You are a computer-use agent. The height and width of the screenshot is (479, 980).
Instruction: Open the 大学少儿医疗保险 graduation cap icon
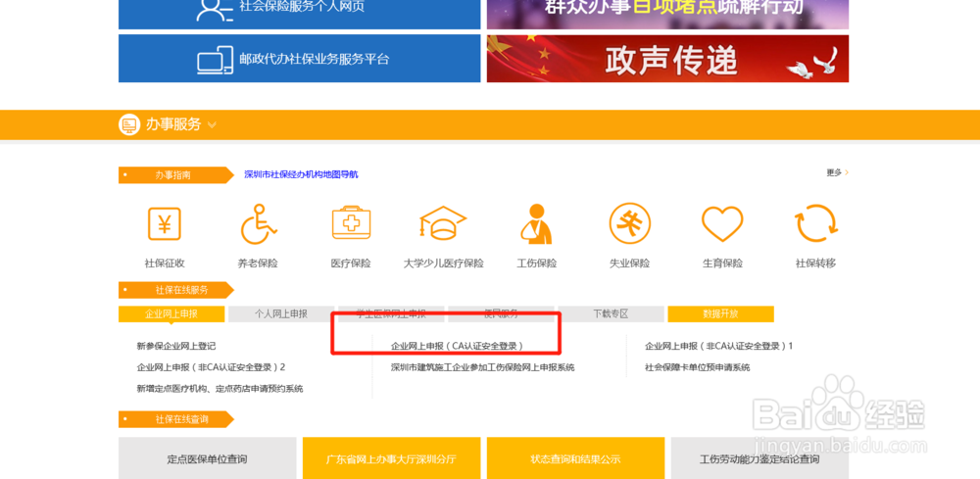pyautogui.click(x=443, y=223)
